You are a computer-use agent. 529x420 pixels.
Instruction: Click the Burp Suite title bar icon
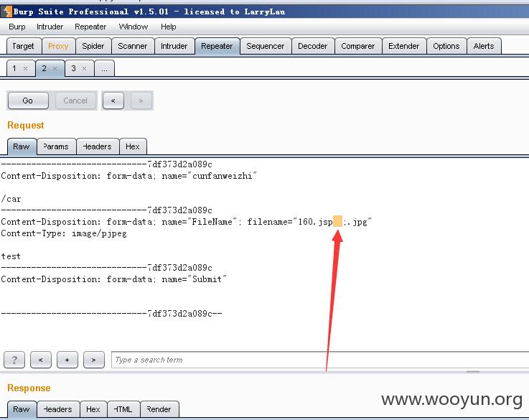pyautogui.click(x=6, y=11)
